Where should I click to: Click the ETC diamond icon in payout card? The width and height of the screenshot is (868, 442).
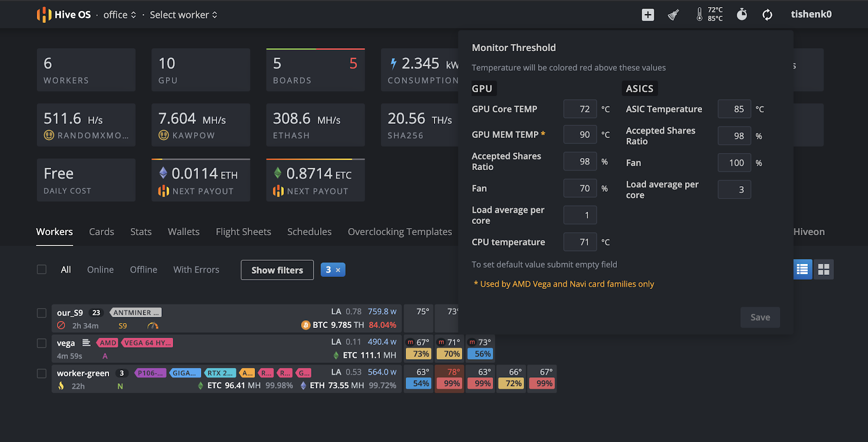278,173
